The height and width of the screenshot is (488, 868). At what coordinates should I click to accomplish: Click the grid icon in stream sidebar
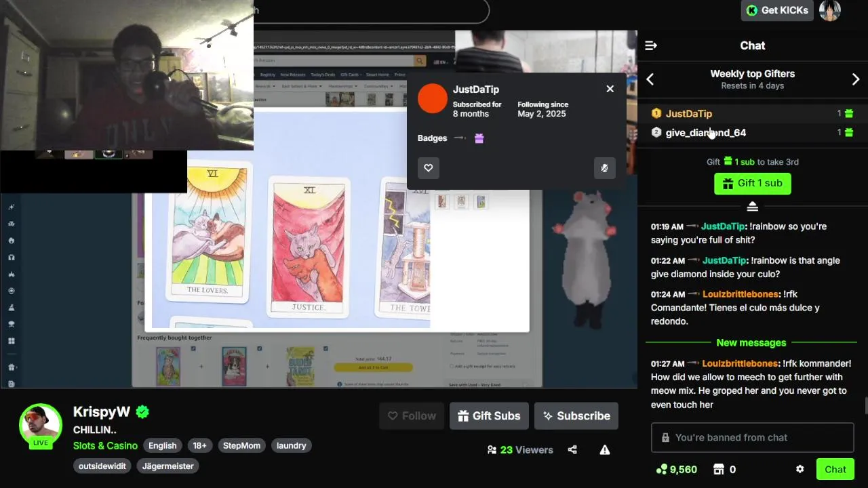point(12,341)
